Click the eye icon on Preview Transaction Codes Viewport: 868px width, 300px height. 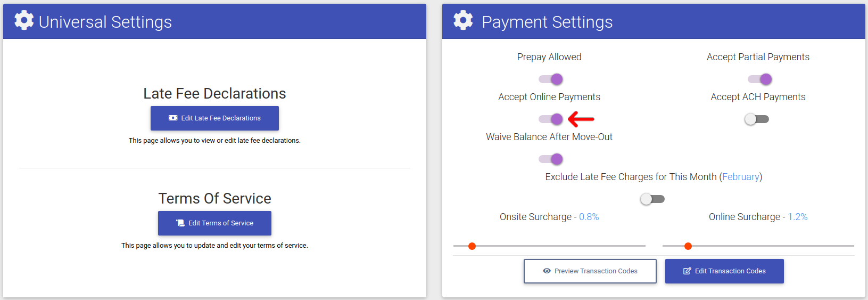pyautogui.click(x=547, y=271)
